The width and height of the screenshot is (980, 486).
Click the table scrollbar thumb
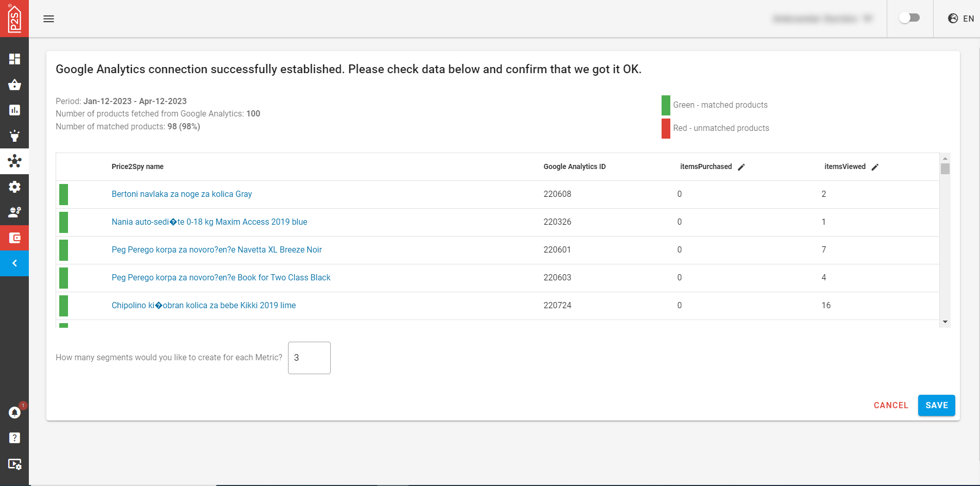click(945, 169)
